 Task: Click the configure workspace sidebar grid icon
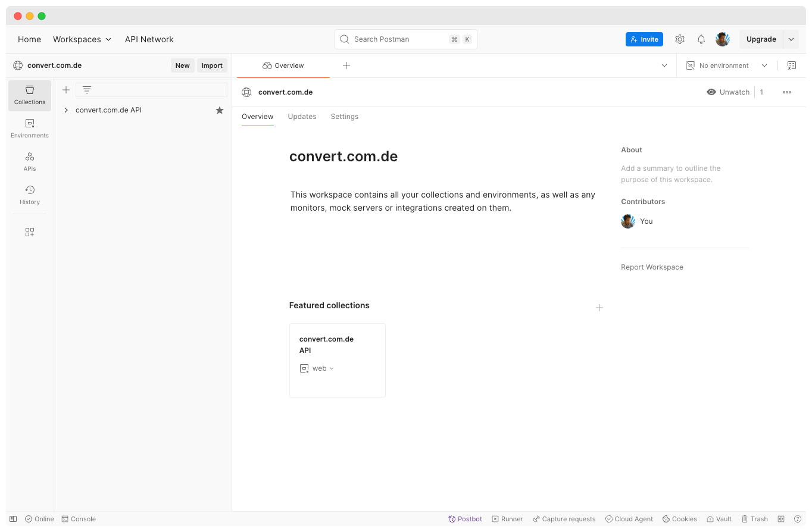click(30, 232)
